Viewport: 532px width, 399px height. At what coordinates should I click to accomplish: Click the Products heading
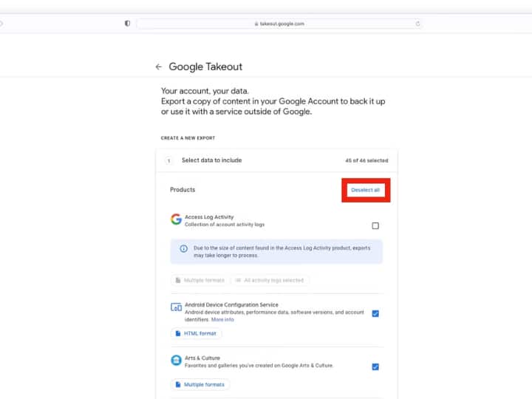click(x=183, y=190)
